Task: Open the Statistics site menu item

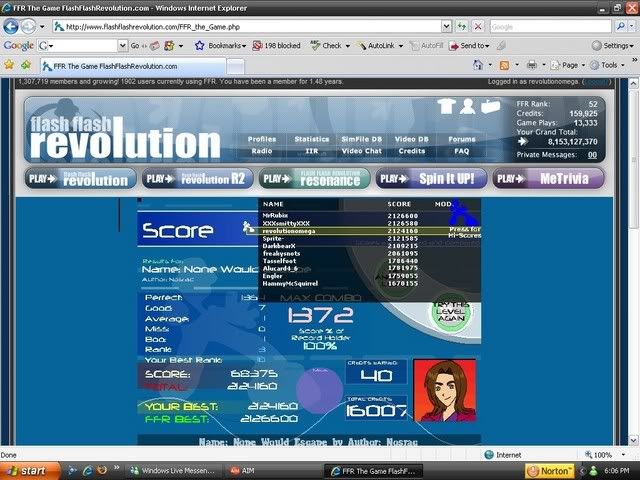Action: click(x=312, y=139)
